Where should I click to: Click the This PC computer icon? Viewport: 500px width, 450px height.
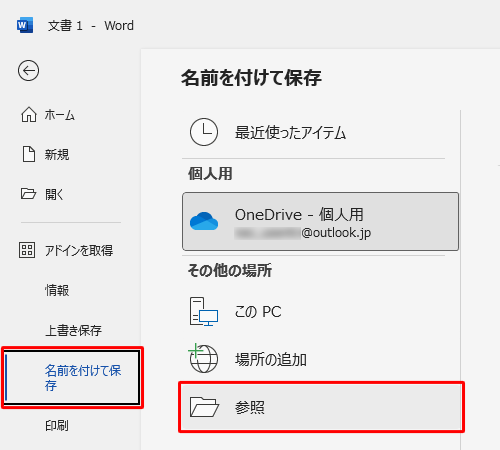(x=204, y=312)
